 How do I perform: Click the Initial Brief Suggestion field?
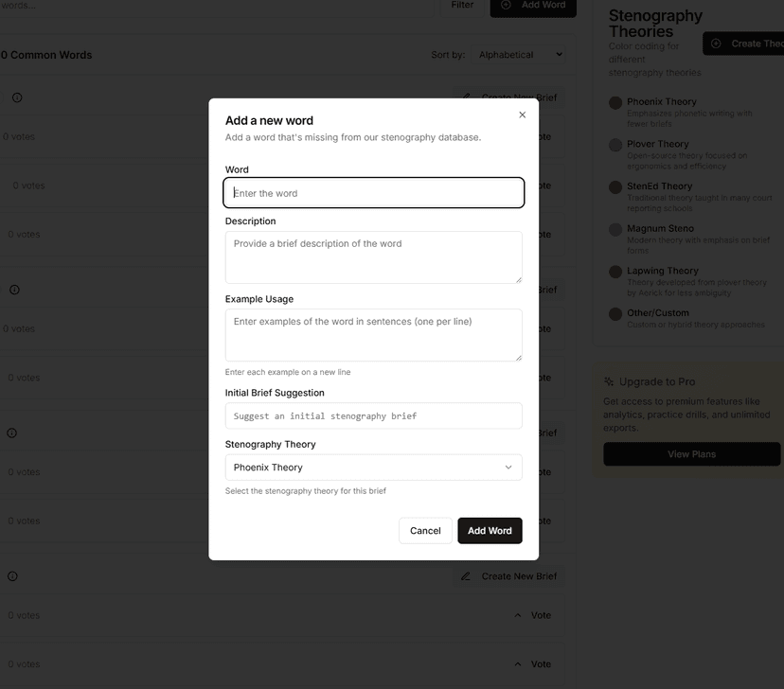click(373, 415)
